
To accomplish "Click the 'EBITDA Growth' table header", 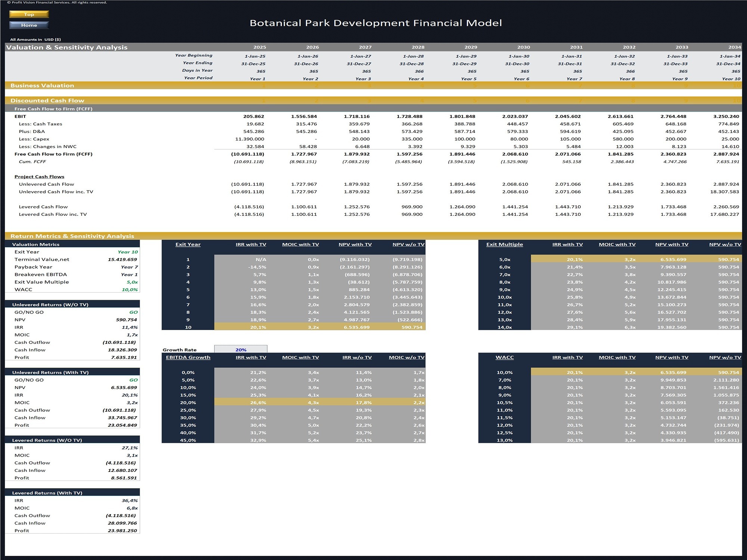I will [x=188, y=357].
